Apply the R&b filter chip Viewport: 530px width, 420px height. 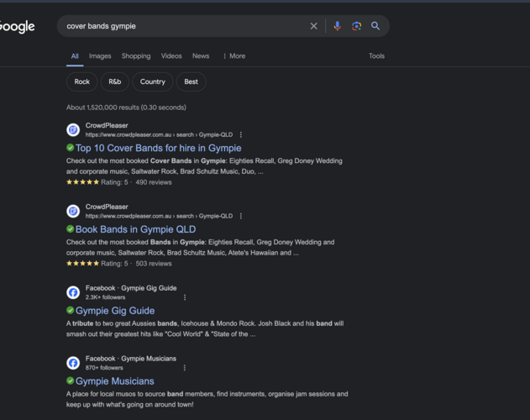pyautogui.click(x=115, y=81)
